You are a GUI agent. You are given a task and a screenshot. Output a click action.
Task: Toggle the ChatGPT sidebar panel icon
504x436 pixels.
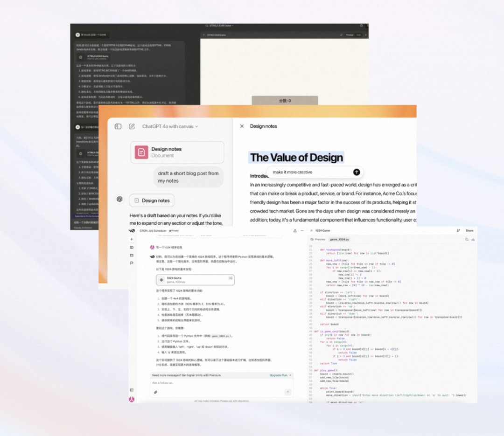click(118, 126)
